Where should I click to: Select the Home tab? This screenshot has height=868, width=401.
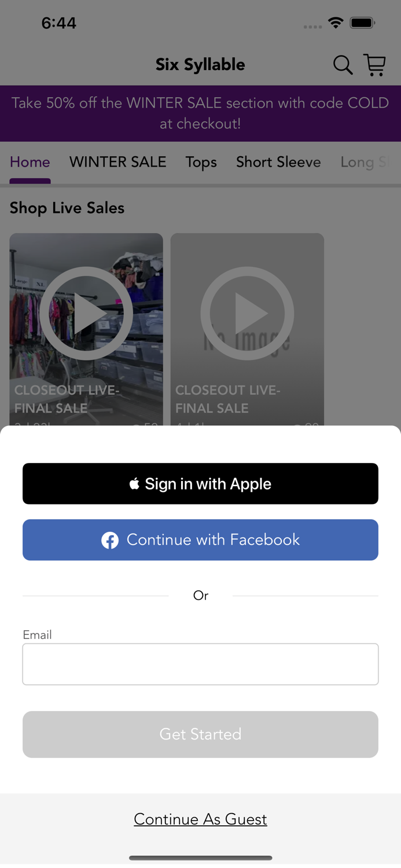[30, 162]
